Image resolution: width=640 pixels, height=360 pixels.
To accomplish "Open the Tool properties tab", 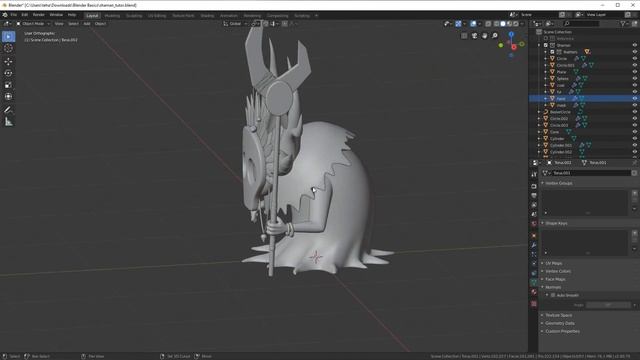I will click(534, 174).
